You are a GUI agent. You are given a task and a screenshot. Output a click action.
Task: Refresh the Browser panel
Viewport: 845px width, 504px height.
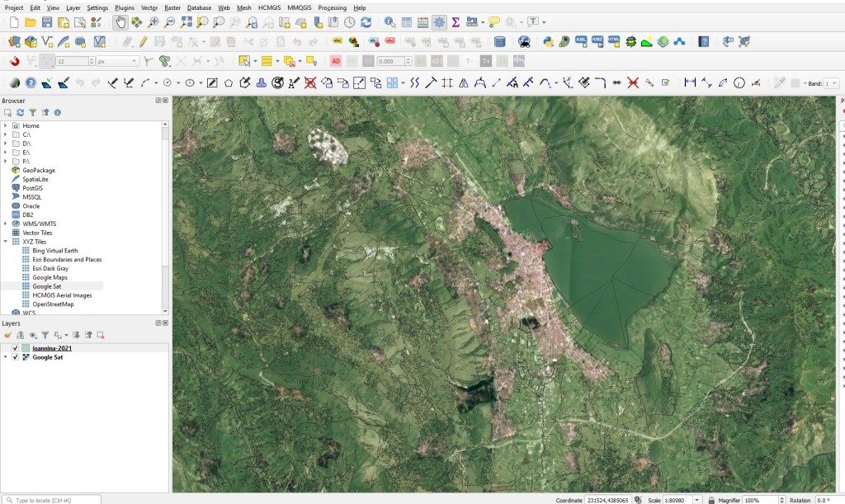point(20,112)
